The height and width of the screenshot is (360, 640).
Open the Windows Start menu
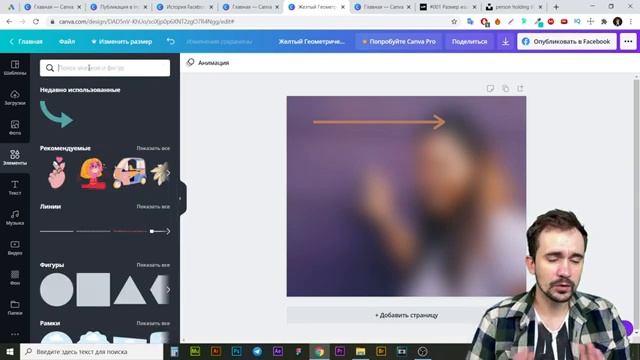click(x=10, y=351)
